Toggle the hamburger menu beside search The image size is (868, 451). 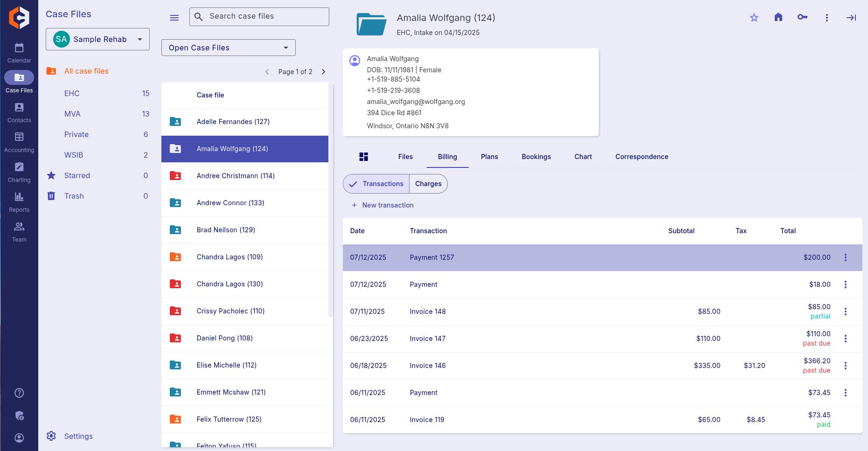[x=174, y=18]
